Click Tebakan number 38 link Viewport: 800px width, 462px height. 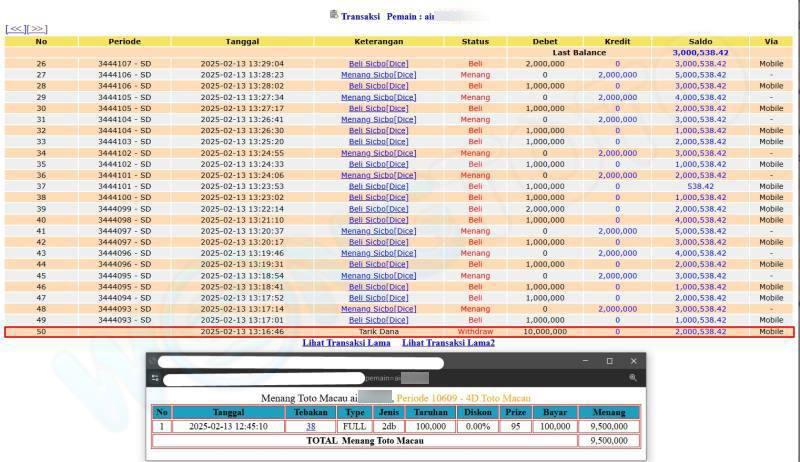pos(310,426)
